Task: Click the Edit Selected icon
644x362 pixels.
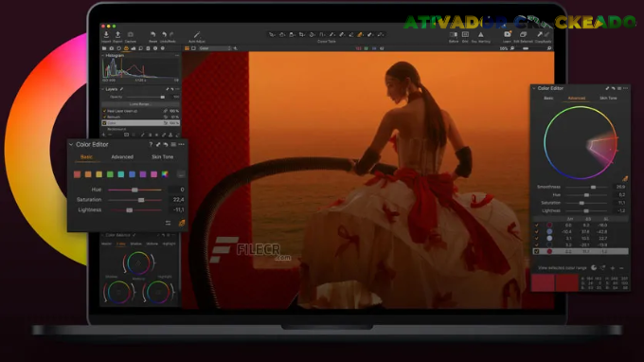Action: 523,34
